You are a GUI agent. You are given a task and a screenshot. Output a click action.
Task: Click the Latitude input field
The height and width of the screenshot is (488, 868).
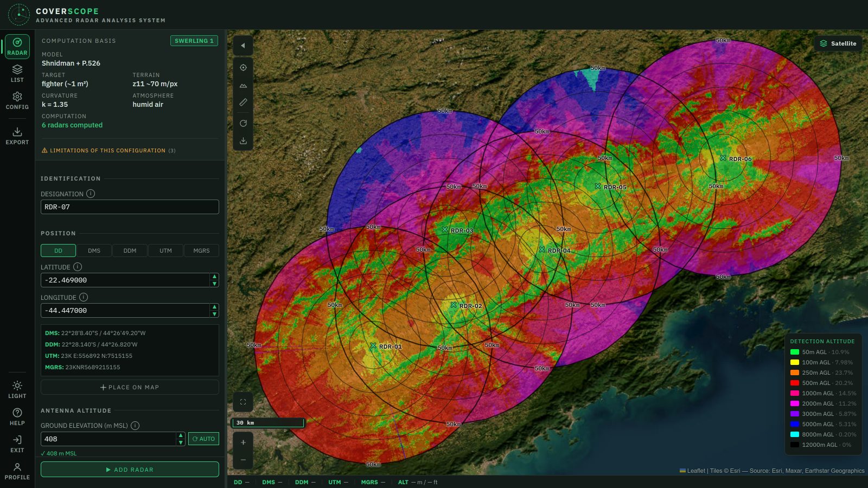coord(125,280)
